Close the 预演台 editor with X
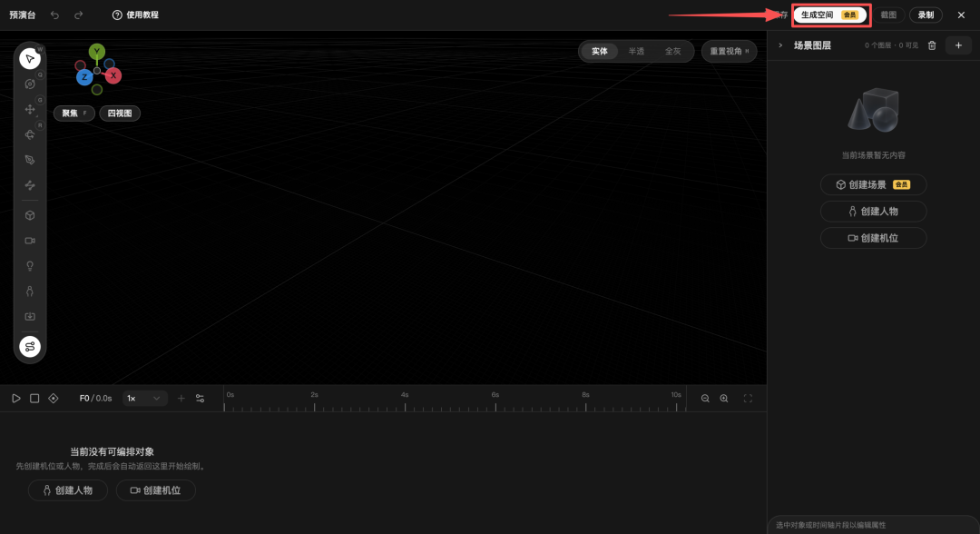 pos(961,15)
